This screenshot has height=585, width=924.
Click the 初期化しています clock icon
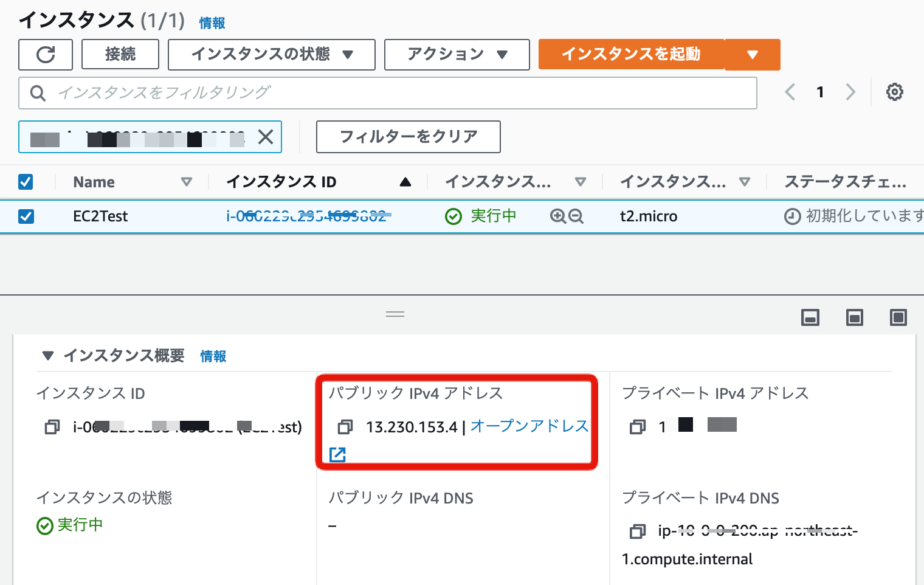(x=792, y=216)
